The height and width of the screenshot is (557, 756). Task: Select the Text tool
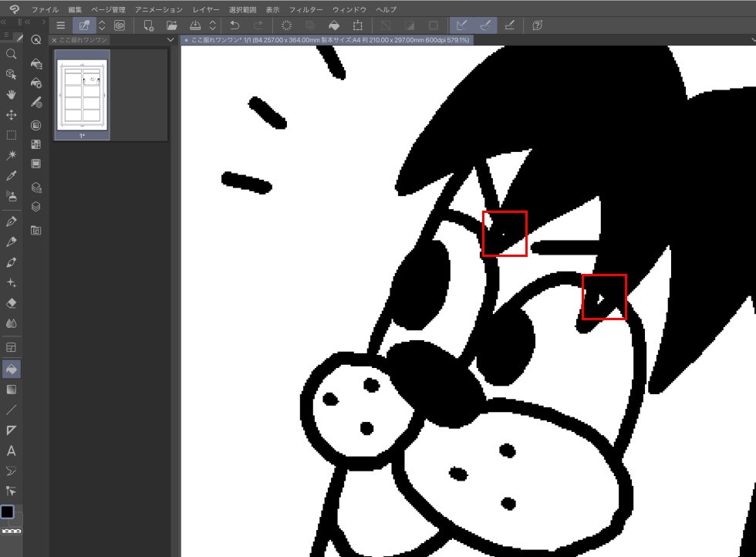tap(12, 451)
